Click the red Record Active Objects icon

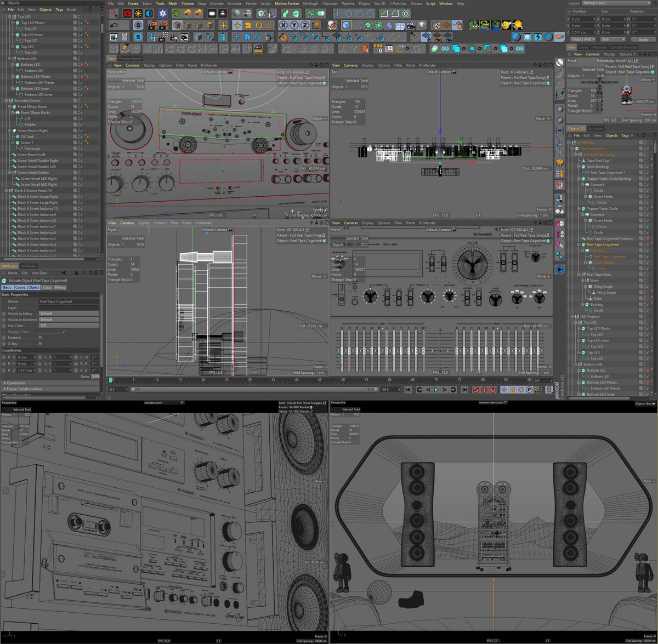pyautogui.click(x=475, y=390)
